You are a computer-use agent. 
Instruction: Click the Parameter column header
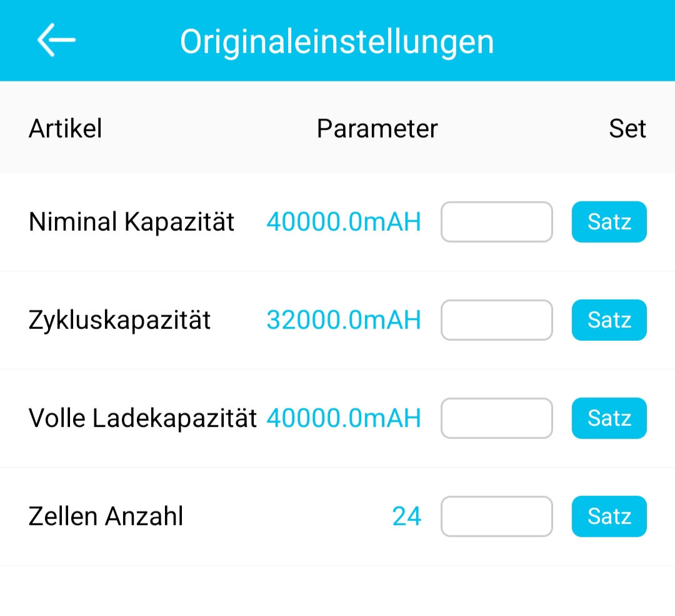pos(377,129)
